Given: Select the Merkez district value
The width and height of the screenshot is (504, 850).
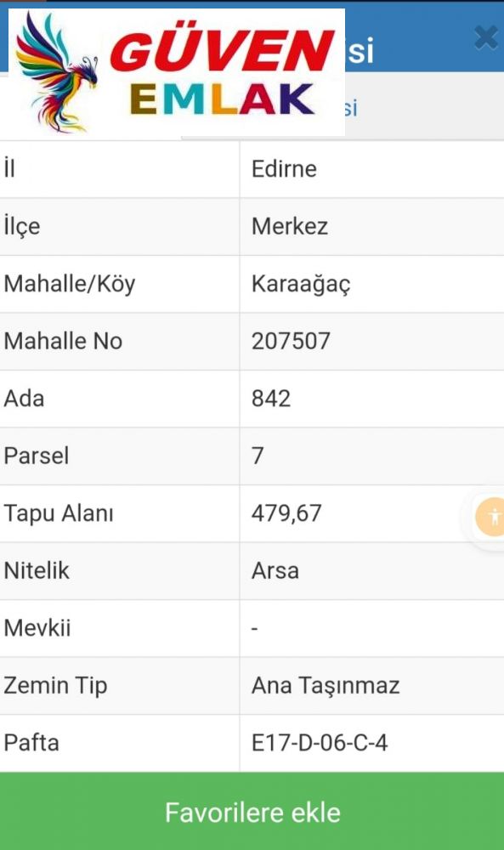Looking at the screenshot, I should (x=289, y=226).
